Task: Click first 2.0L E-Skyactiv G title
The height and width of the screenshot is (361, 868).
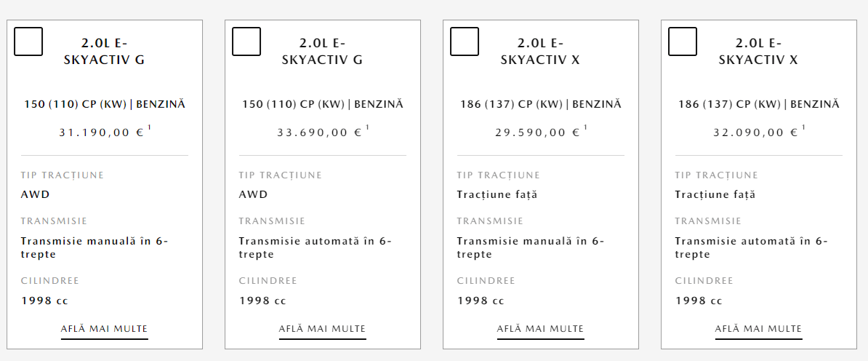Action: [x=105, y=52]
